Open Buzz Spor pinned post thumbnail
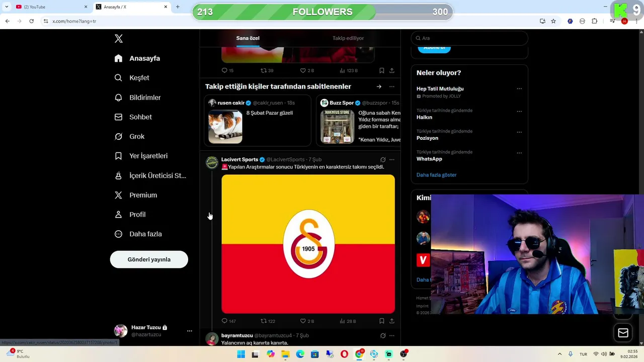 click(x=337, y=127)
